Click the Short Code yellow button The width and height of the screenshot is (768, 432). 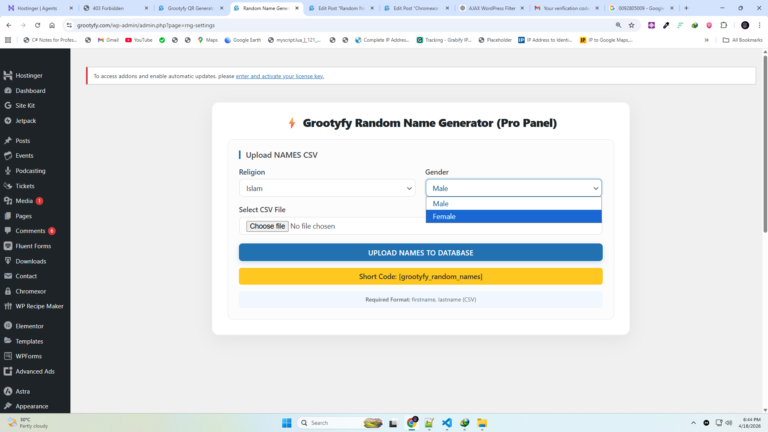coord(421,277)
